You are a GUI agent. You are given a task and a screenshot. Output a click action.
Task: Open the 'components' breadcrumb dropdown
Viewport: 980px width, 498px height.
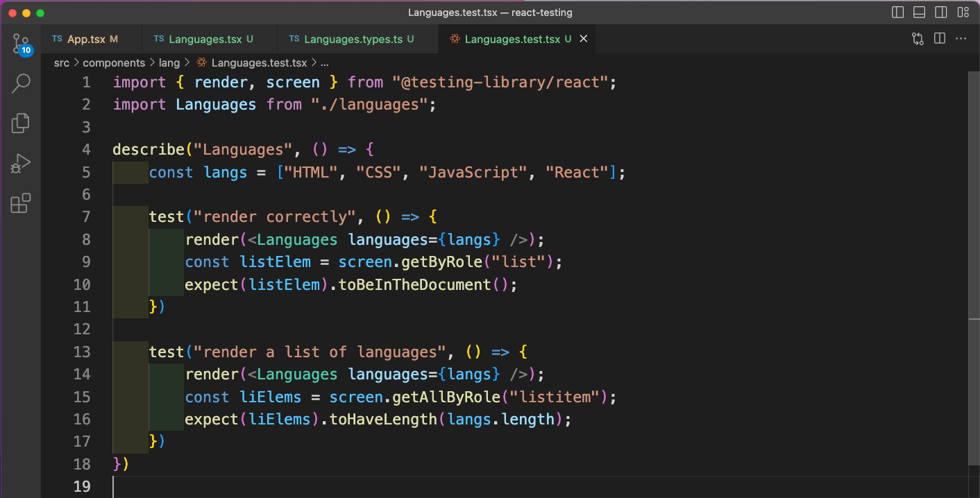click(114, 62)
